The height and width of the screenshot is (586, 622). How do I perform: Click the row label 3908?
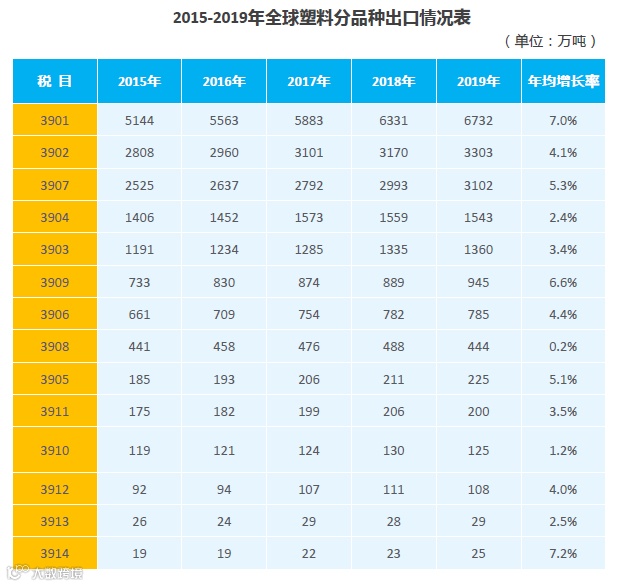[55, 347]
